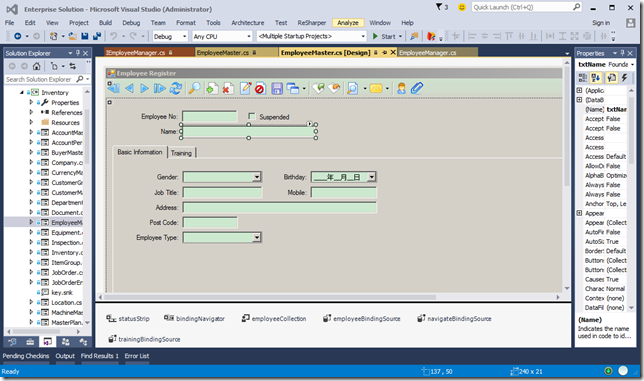Select the Training tab in the form

[181, 153]
